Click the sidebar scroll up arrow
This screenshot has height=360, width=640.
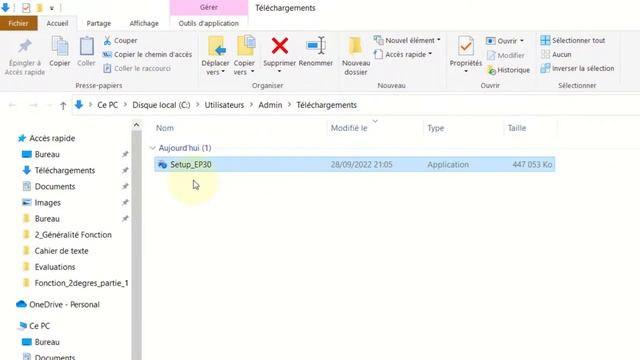coord(136,125)
